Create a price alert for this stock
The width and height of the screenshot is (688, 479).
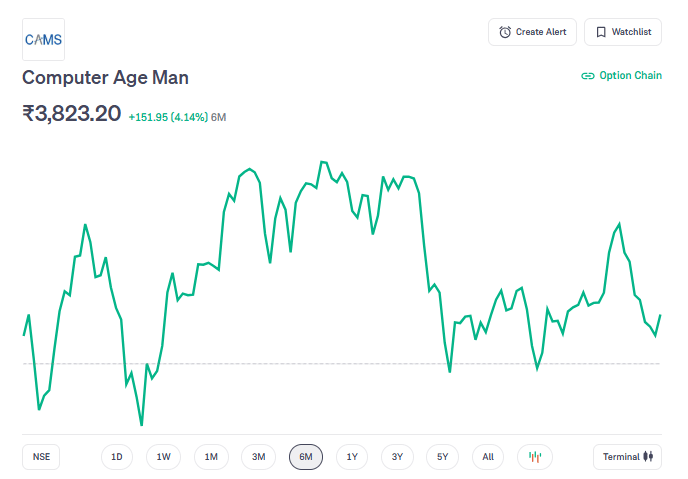tap(532, 32)
